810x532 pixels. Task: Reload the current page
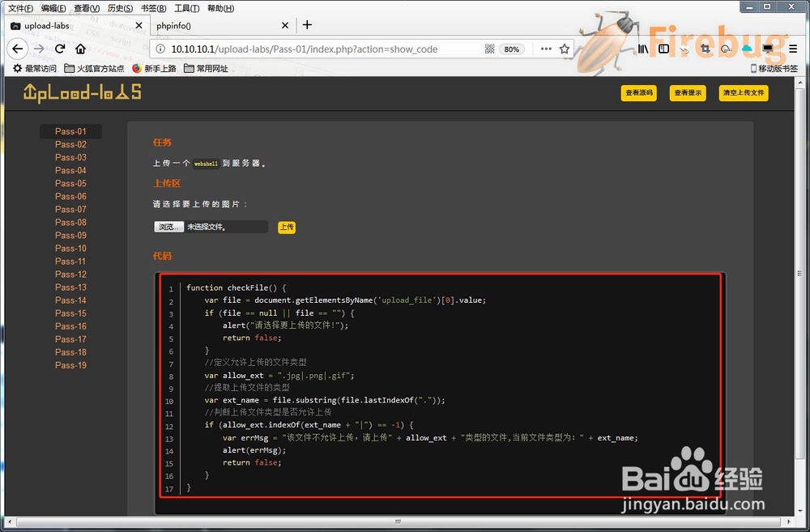point(59,49)
